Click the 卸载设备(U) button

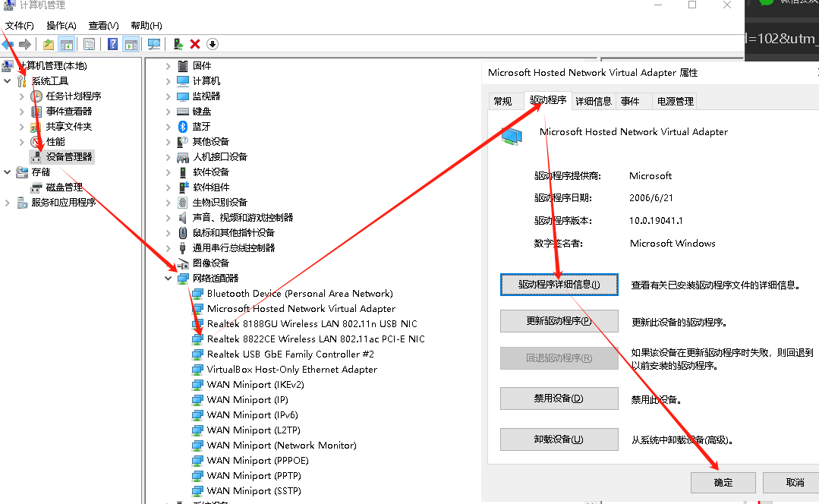coord(559,439)
